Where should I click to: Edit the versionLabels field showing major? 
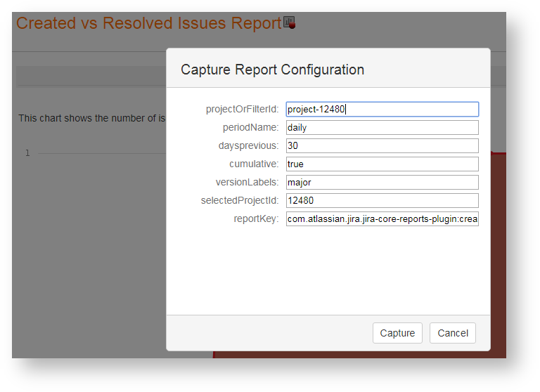(x=382, y=182)
